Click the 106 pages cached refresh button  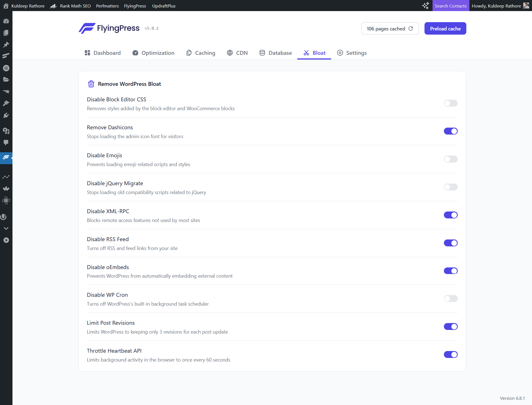(390, 29)
